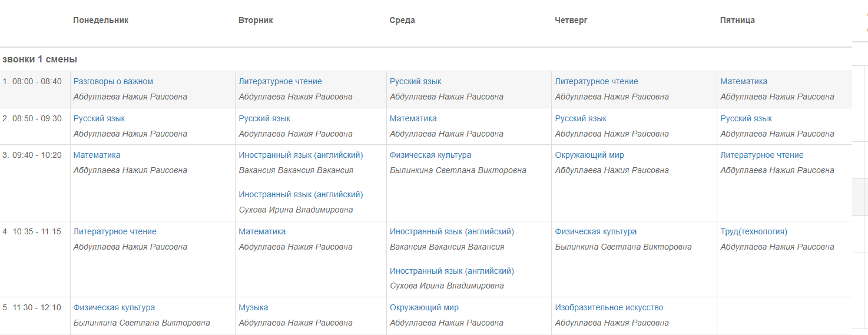Click the Четверг column header

point(571,20)
